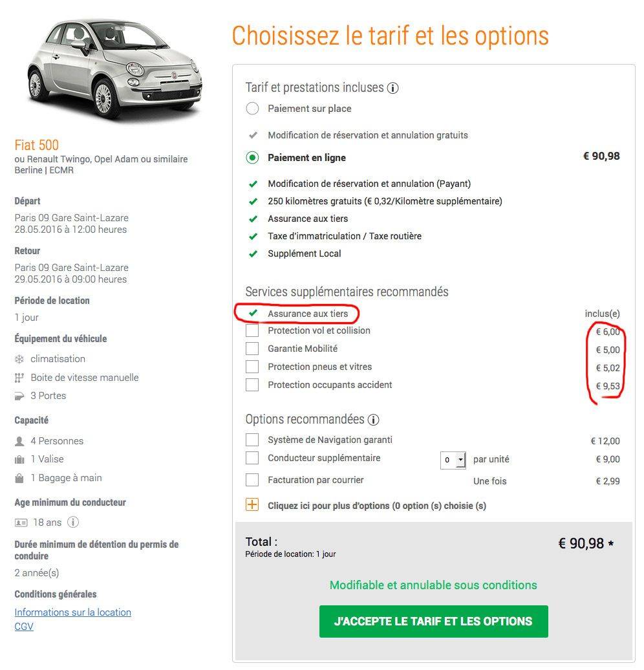Viewport: 644px width, 670px height.
Task: Select the Paiement sur place radio button
Action: tap(252, 109)
